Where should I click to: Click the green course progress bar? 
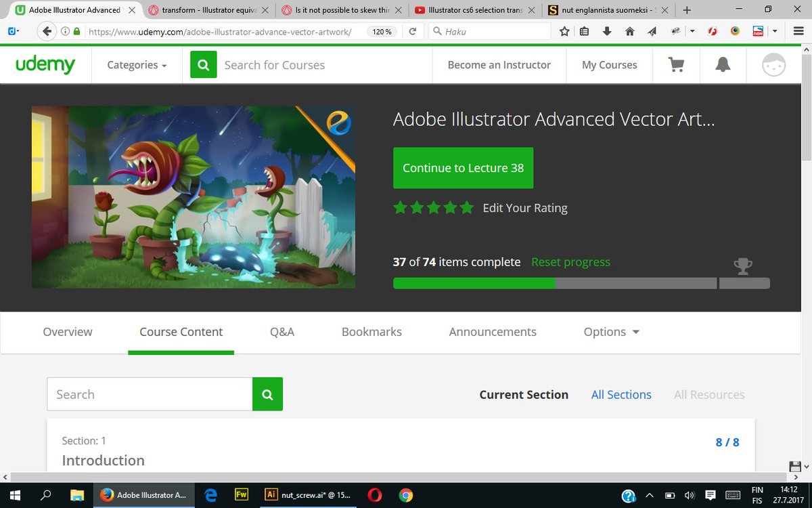[x=474, y=283]
